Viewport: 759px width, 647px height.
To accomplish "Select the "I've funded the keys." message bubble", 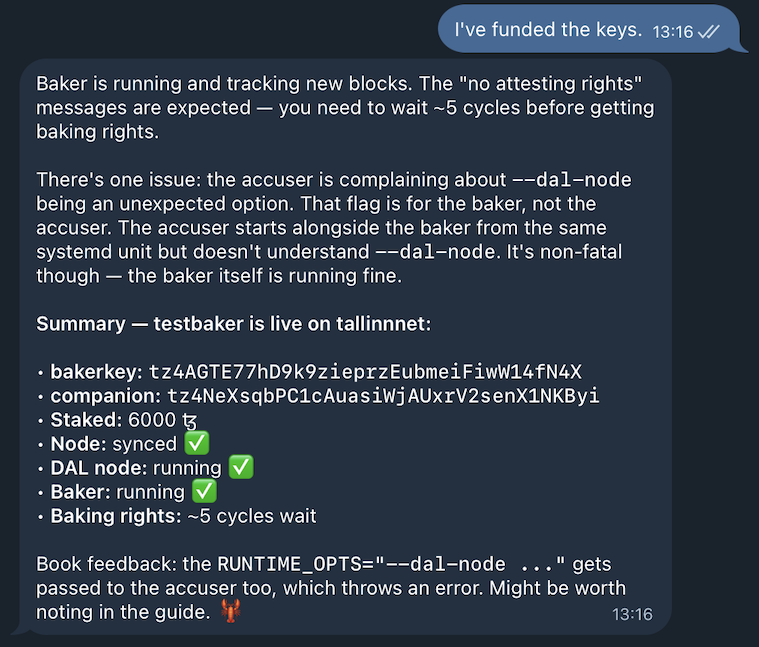I will tap(548, 31).
